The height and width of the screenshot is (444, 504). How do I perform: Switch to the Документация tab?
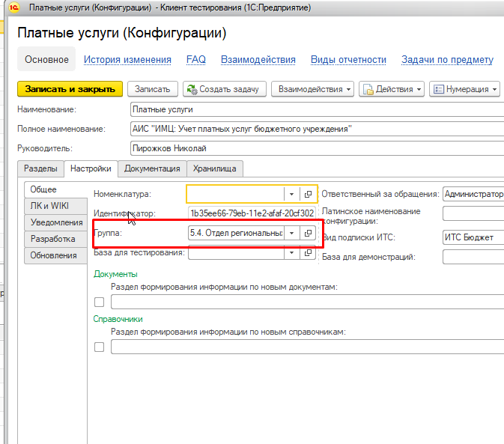click(x=152, y=169)
